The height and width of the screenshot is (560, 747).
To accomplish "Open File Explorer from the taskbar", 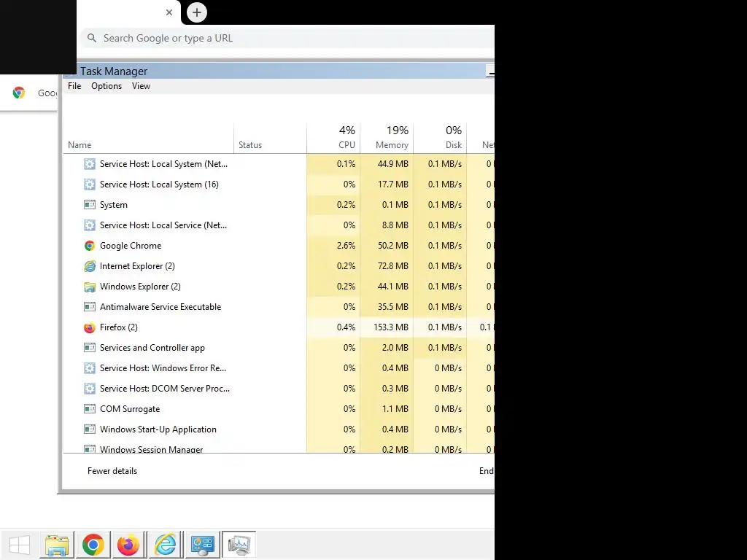I will tap(57, 544).
